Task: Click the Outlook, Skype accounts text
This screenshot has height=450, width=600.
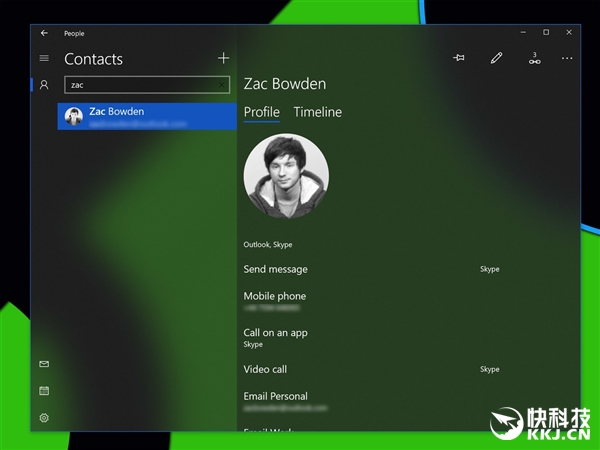Action: (x=268, y=245)
